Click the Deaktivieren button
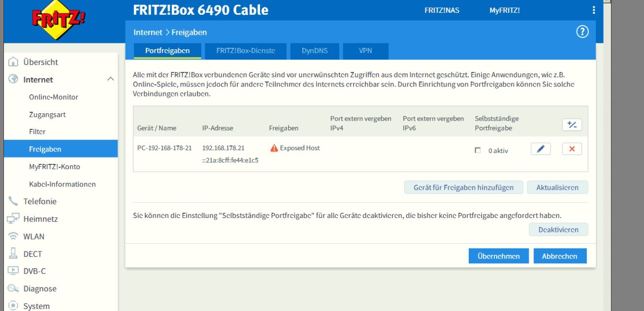The height and width of the screenshot is (311, 644). (x=558, y=230)
